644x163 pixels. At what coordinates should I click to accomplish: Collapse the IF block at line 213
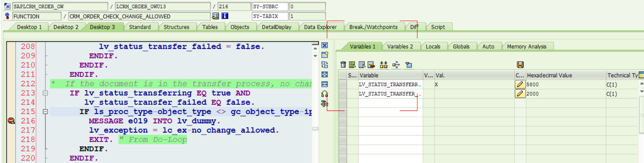(x=45, y=93)
